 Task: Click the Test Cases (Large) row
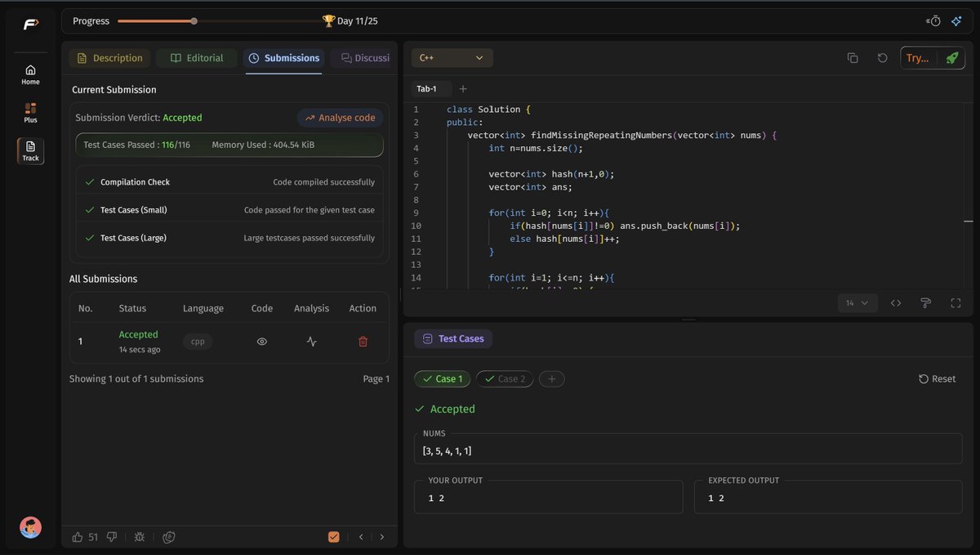[229, 238]
